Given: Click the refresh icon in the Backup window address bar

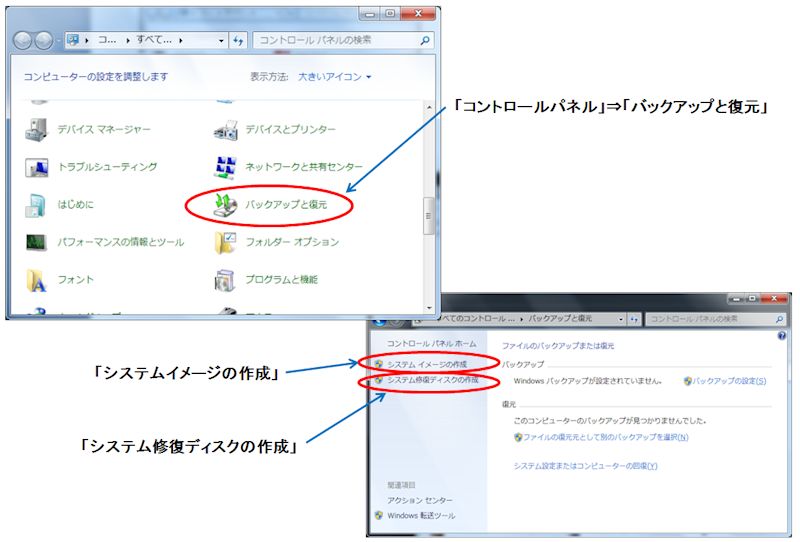Looking at the screenshot, I should tap(634, 319).
